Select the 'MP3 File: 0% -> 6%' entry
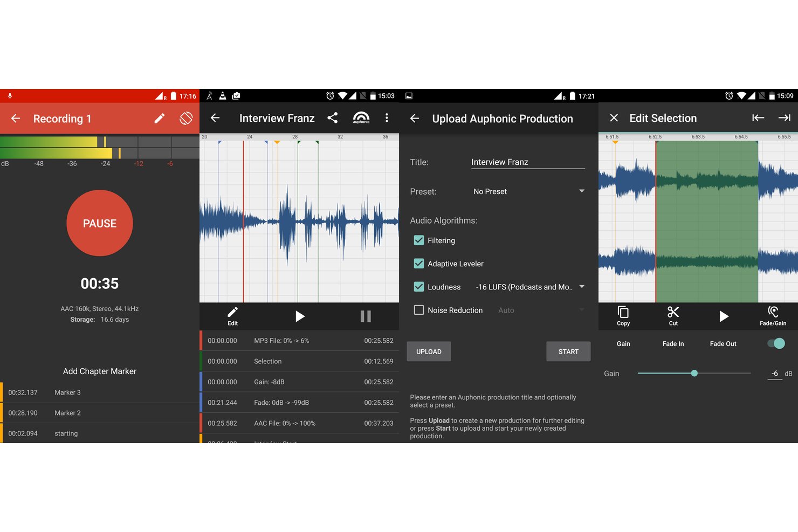 [299, 341]
